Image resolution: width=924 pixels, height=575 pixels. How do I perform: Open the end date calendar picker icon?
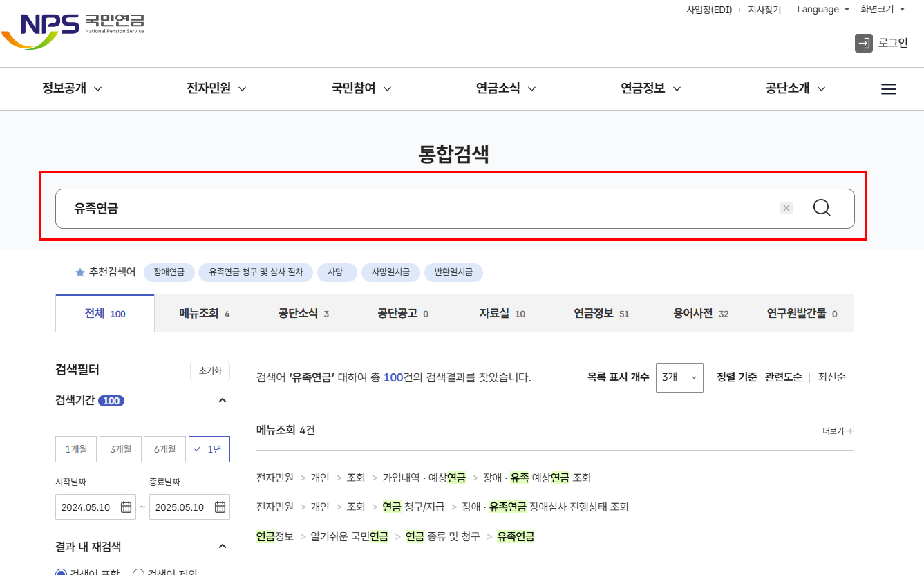(x=220, y=507)
